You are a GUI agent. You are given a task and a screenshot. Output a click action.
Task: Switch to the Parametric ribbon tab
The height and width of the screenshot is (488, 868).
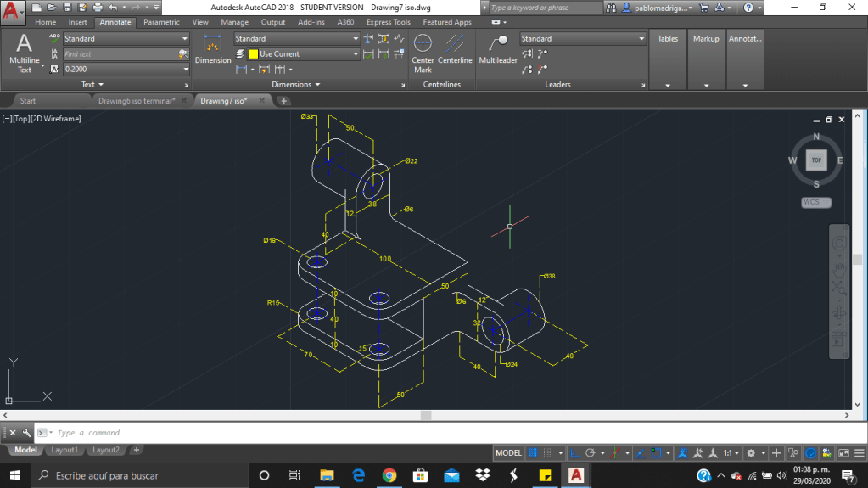point(161,22)
